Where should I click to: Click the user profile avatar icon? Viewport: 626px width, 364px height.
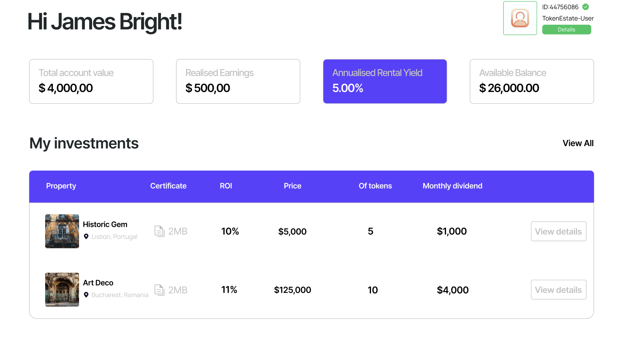tap(520, 18)
